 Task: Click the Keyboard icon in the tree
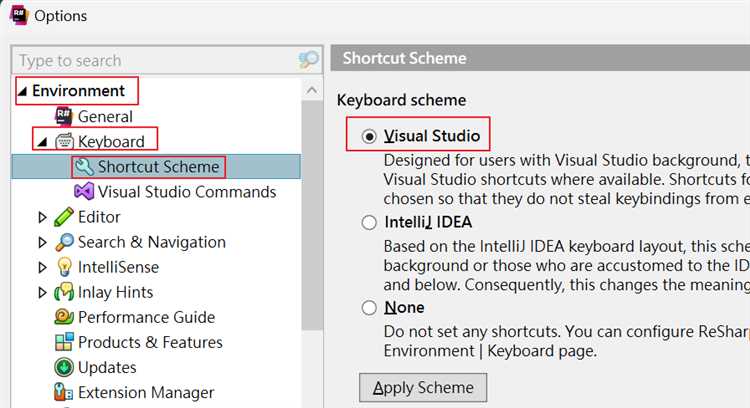64,142
